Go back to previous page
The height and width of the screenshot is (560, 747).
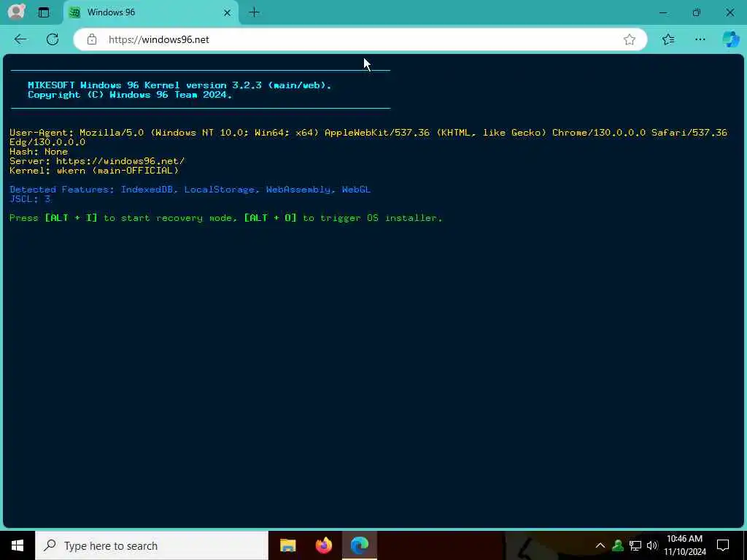point(20,39)
